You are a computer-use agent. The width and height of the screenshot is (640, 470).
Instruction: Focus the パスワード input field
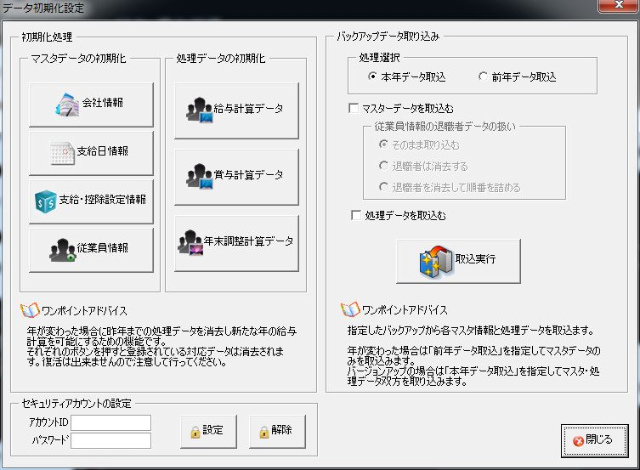point(111,441)
